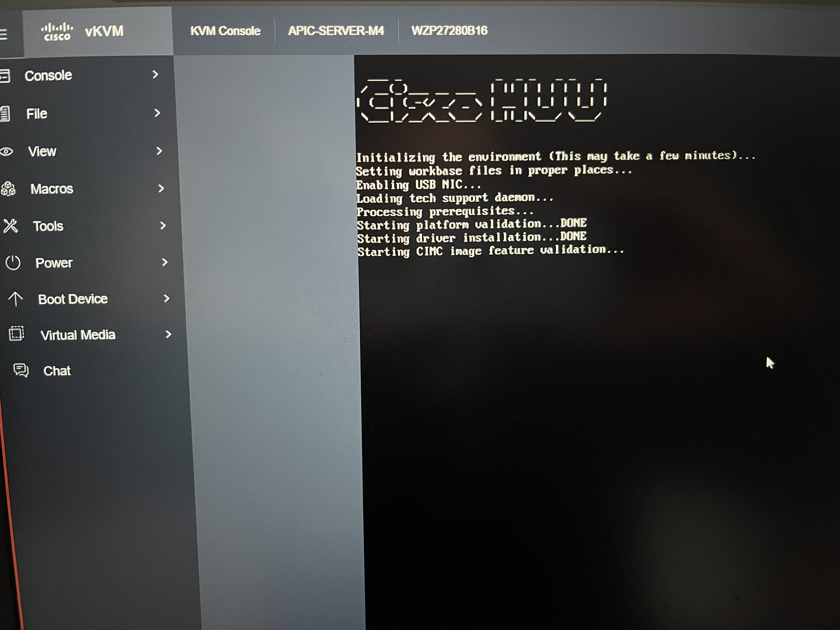Image resolution: width=840 pixels, height=630 pixels.
Task: Click the 'Processing prerequisites...' line
Action: click(445, 211)
